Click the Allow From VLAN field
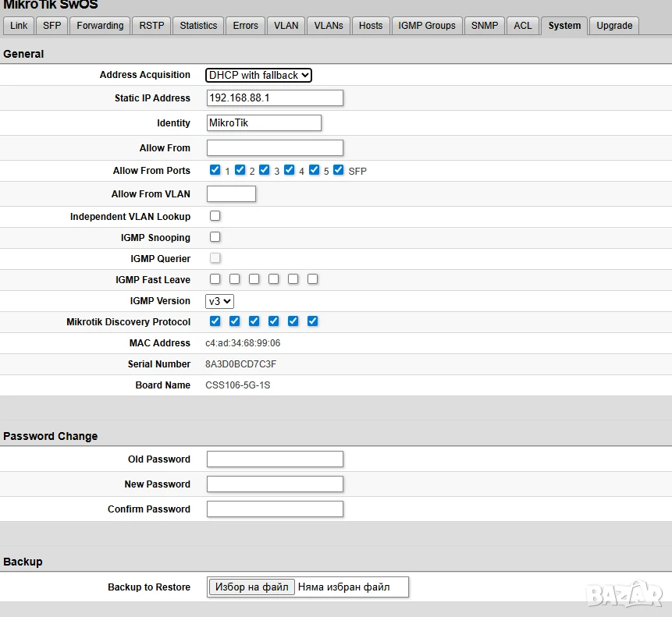The width and height of the screenshot is (672, 617). point(232,193)
